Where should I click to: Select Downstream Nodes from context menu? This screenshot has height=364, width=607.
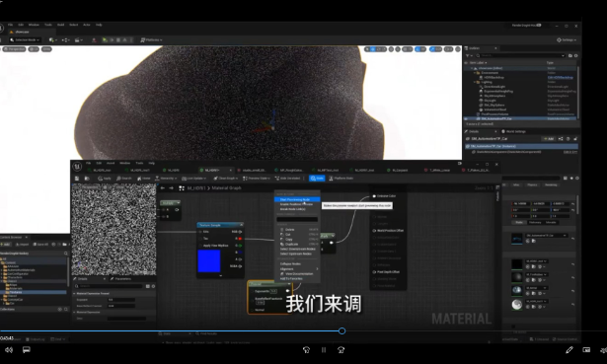[297, 249]
